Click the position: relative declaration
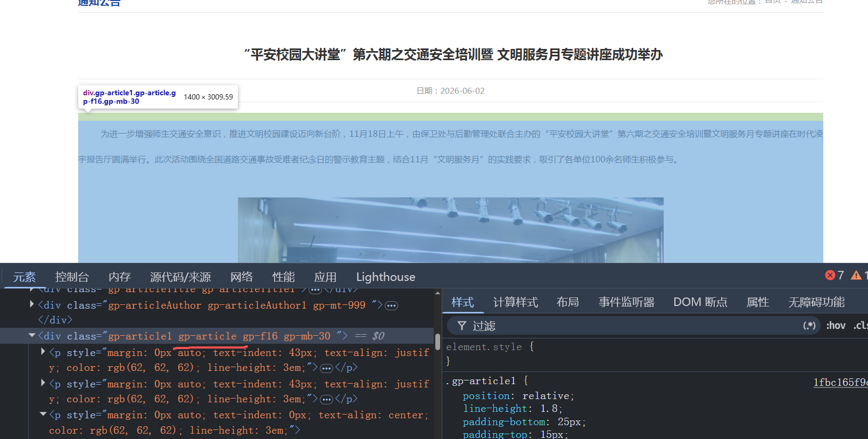Screen dimensions: 868x439 click(x=518, y=396)
